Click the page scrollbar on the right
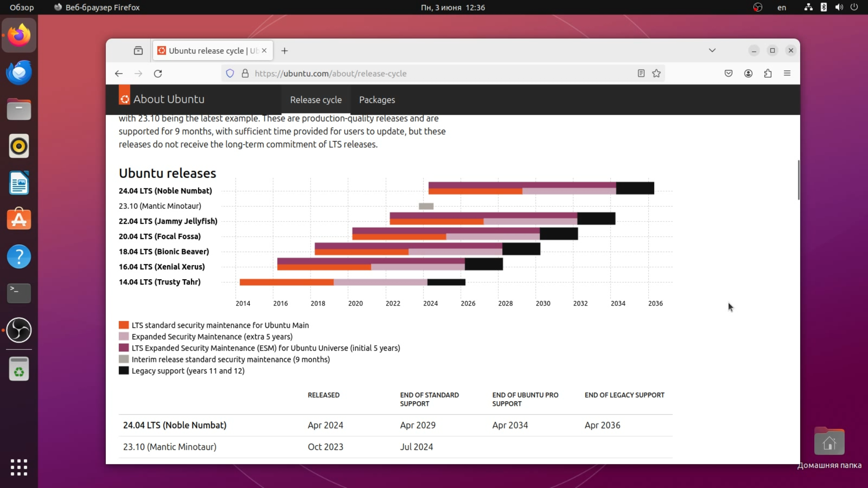The image size is (868, 488). click(798, 180)
